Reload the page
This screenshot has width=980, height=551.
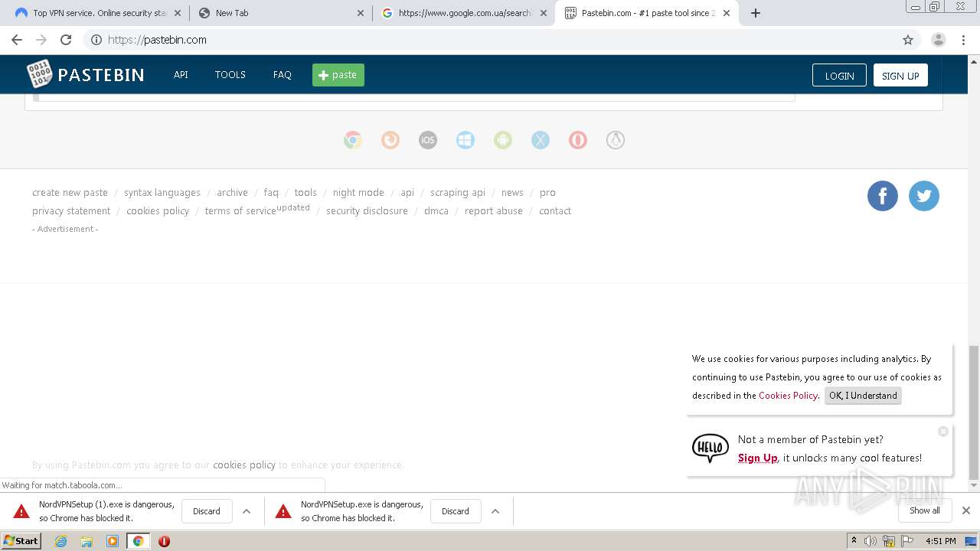tap(66, 40)
